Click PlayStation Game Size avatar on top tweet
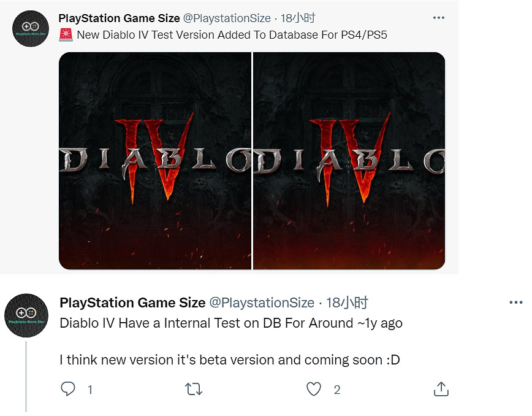Image resolution: width=532 pixels, height=416 pixels. coord(30,28)
